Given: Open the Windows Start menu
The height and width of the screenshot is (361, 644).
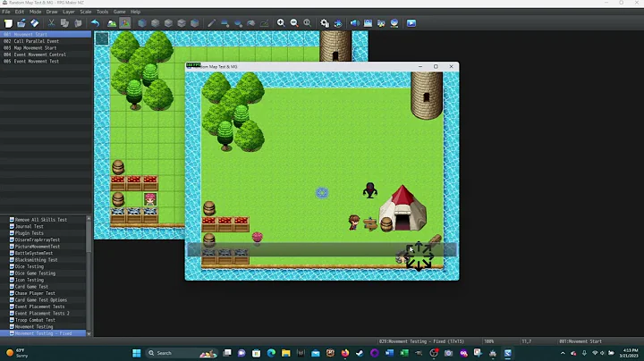Looking at the screenshot, I should pos(137,353).
